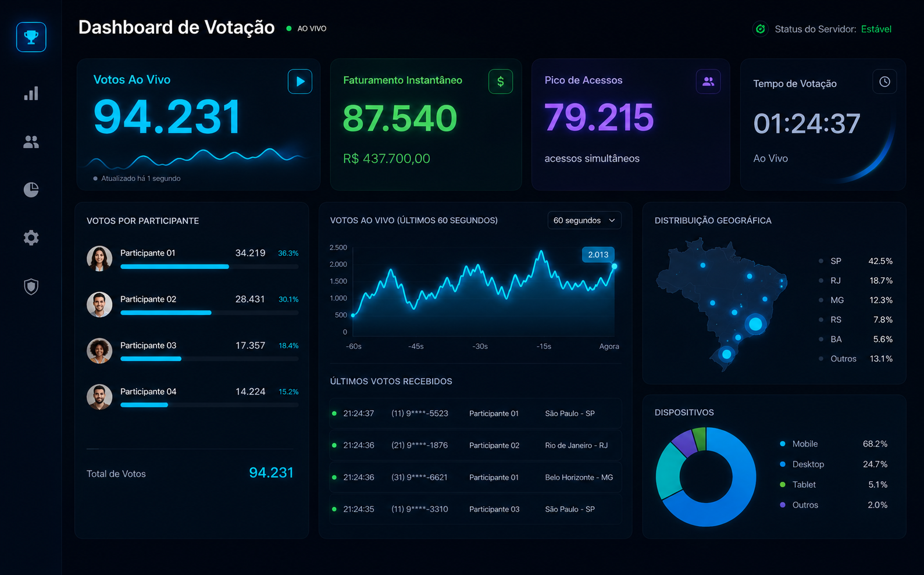Select vote row with phone (11) 9****-3310
Viewport: 924px width, 575px height.
(476, 509)
